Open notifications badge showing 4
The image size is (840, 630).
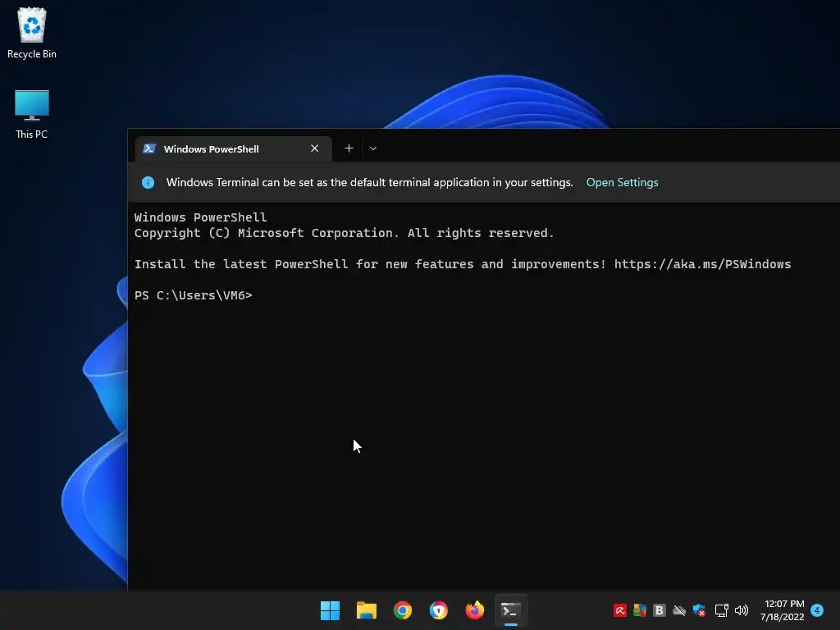click(x=817, y=610)
